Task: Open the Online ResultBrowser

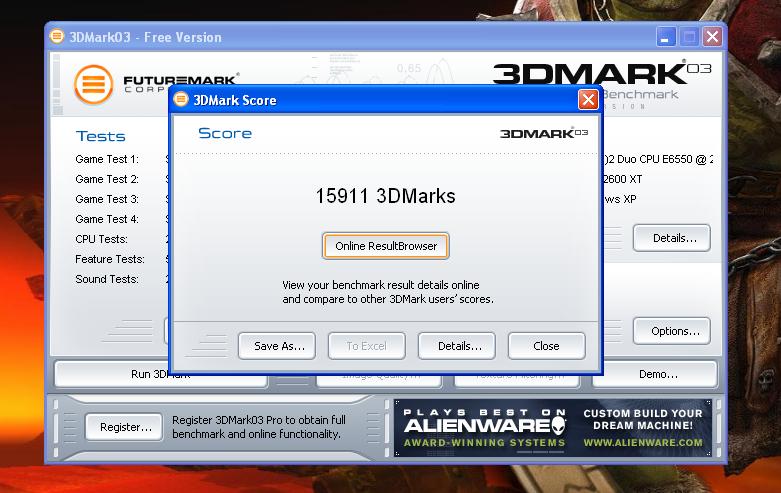Action: (x=386, y=246)
